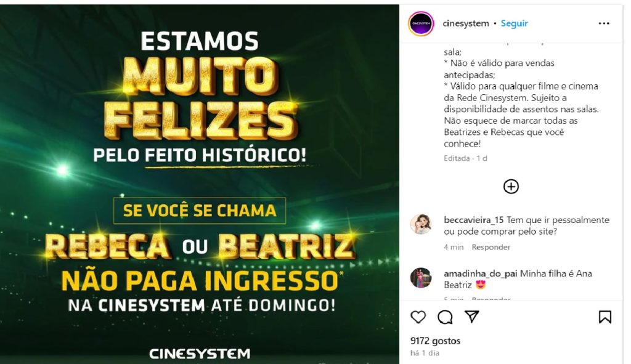This screenshot has width=631, height=364.
Task: Visit the beccavieira_15 username link
Action: [x=474, y=220]
